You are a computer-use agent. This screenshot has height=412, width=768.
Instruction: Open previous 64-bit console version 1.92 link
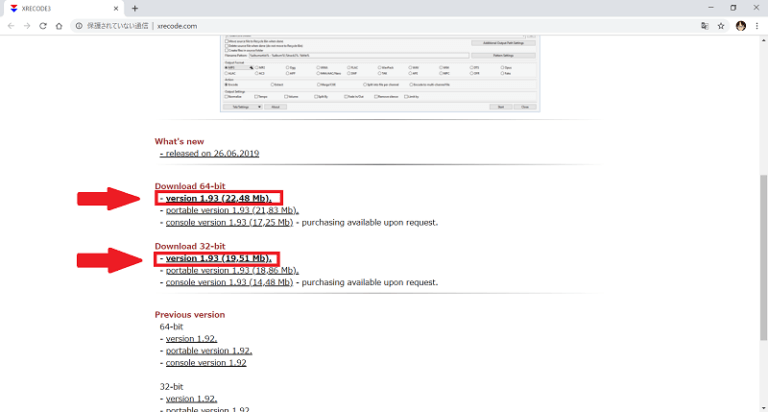[x=208, y=362]
